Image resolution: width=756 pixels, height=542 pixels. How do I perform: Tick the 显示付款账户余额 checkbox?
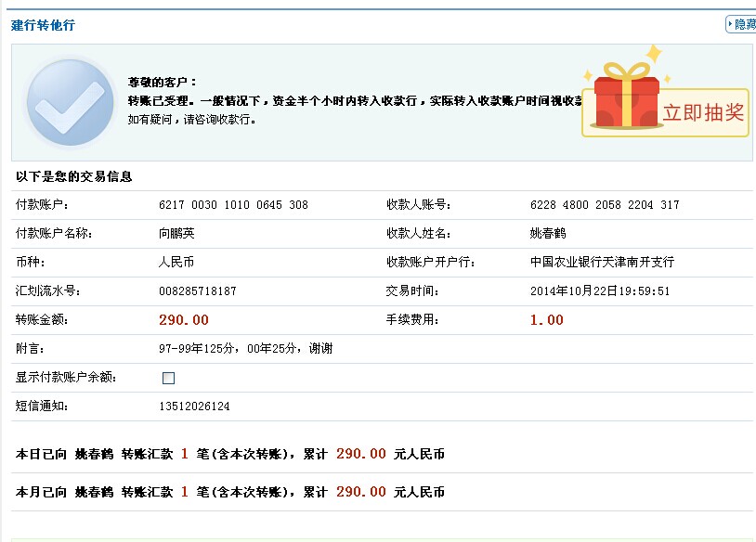[168, 378]
